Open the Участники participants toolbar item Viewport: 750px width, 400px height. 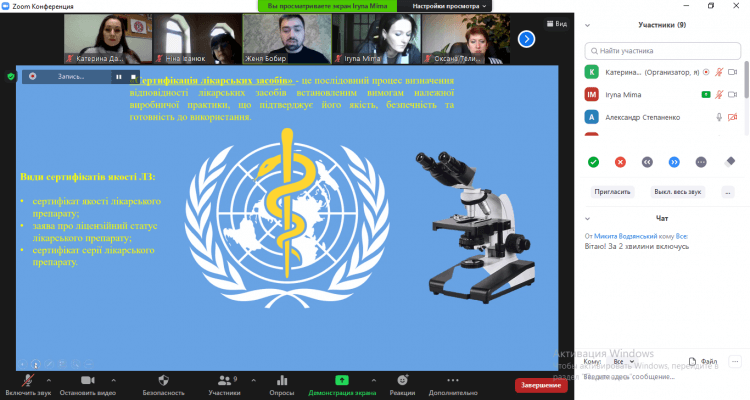tap(222, 380)
